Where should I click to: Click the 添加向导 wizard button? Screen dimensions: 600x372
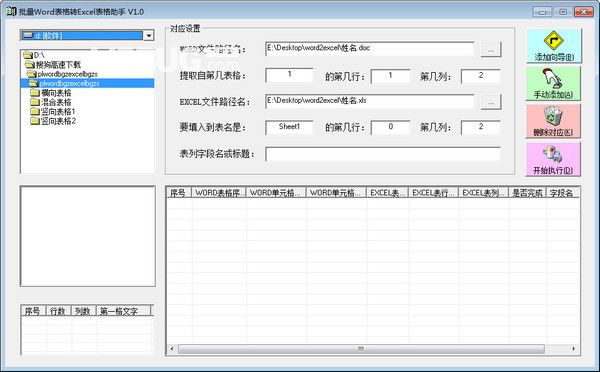(x=554, y=46)
